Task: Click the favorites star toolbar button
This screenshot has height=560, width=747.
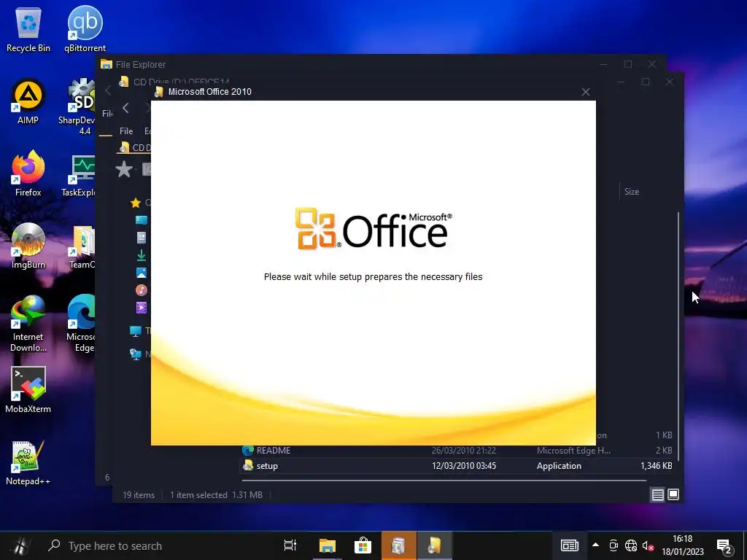Action: point(124,169)
